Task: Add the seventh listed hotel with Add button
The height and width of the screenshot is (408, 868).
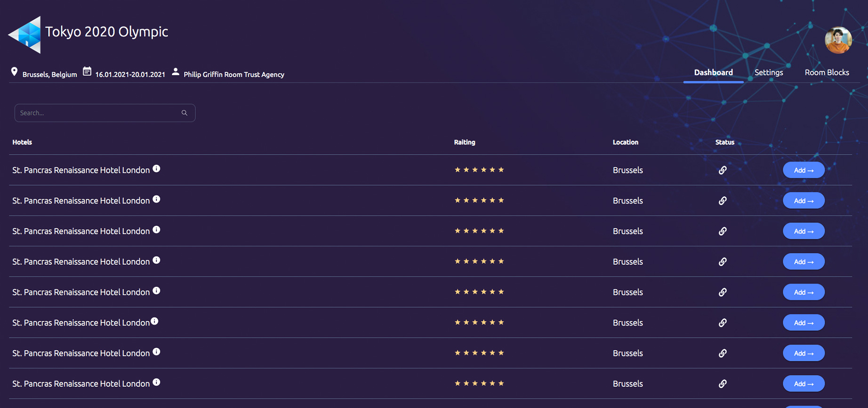Action: click(x=804, y=353)
